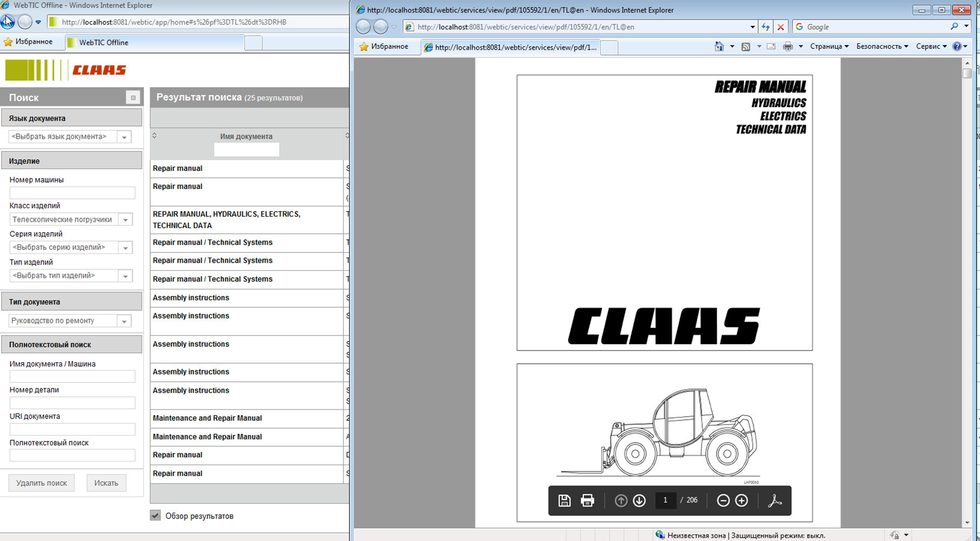Expand the Тип документа dropdown
Viewport: 980px width, 541px height.
tap(124, 321)
